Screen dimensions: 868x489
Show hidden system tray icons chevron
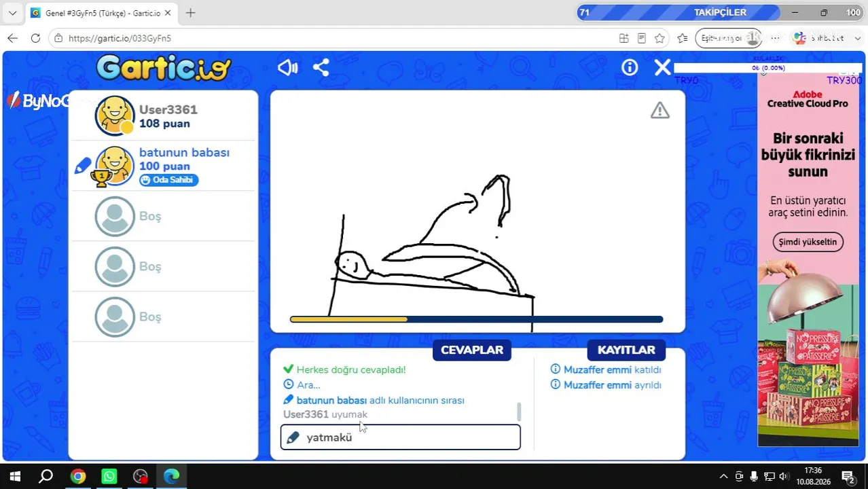(x=724, y=476)
